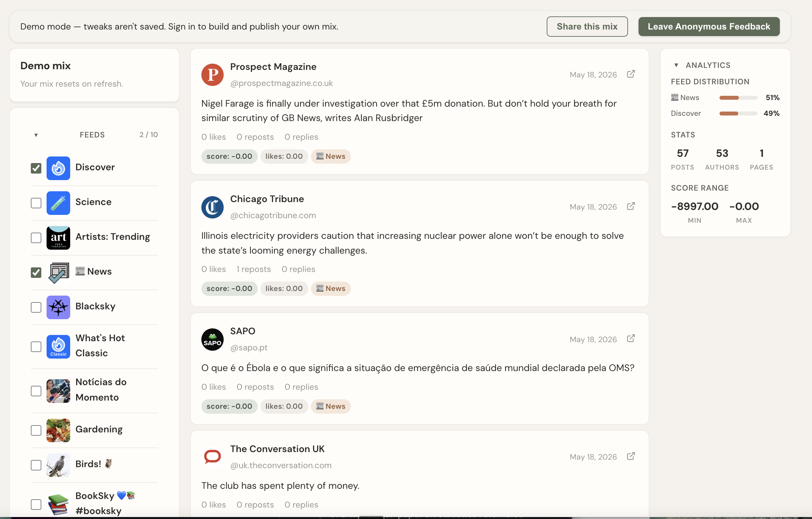The width and height of the screenshot is (812, 519).
Task: Click the Artists: Trending art icon
Action: (x=58, y=238)
